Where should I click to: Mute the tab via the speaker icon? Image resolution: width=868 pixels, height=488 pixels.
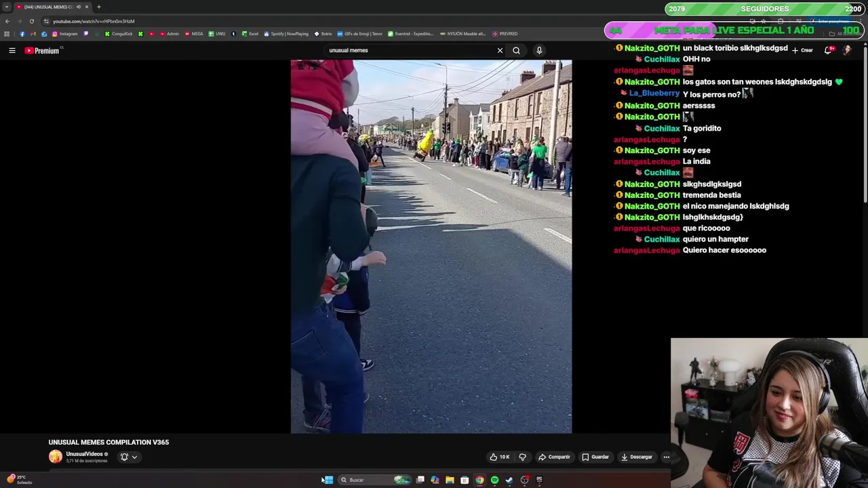tap(79, 7)
